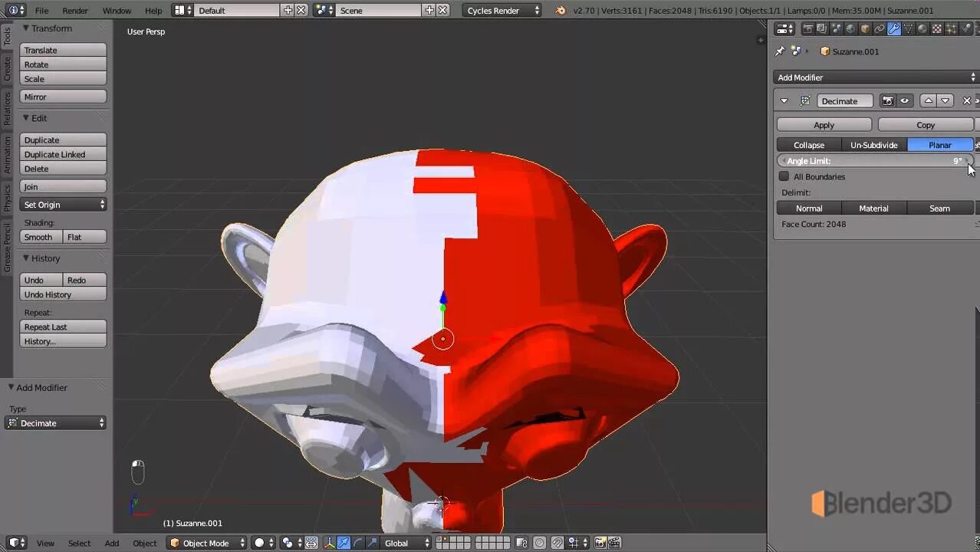Open the Texture checker tab icon
Image resolution: width=980 pixels, height=552 pixels.
tap(936, 28)
